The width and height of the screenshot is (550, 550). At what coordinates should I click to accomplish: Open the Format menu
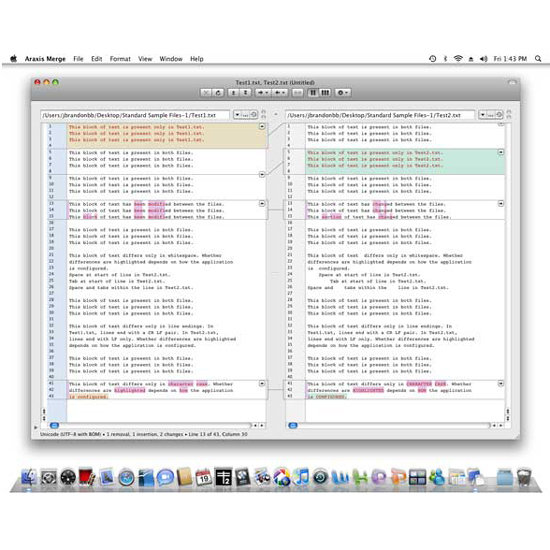(x=120, y=59)
